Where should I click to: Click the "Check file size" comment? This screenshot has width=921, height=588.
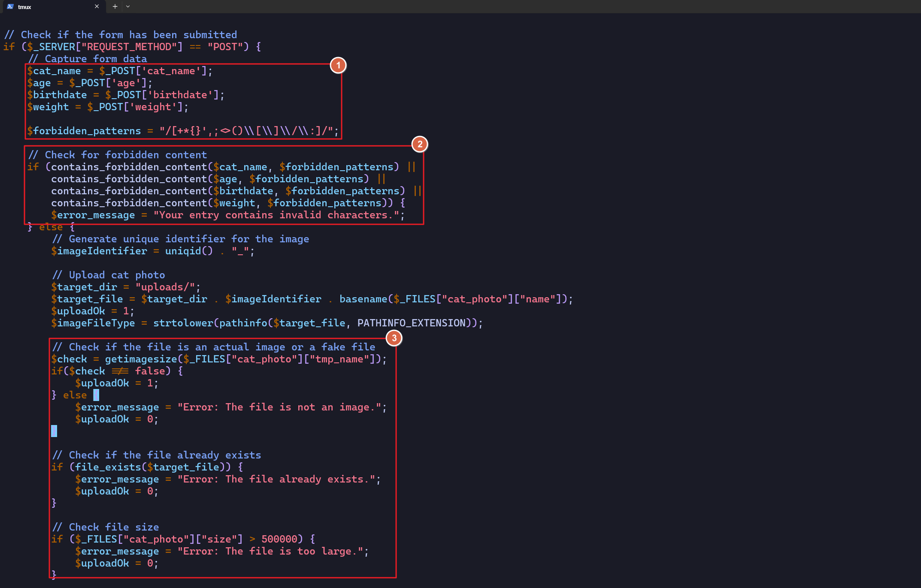(105, 527)
